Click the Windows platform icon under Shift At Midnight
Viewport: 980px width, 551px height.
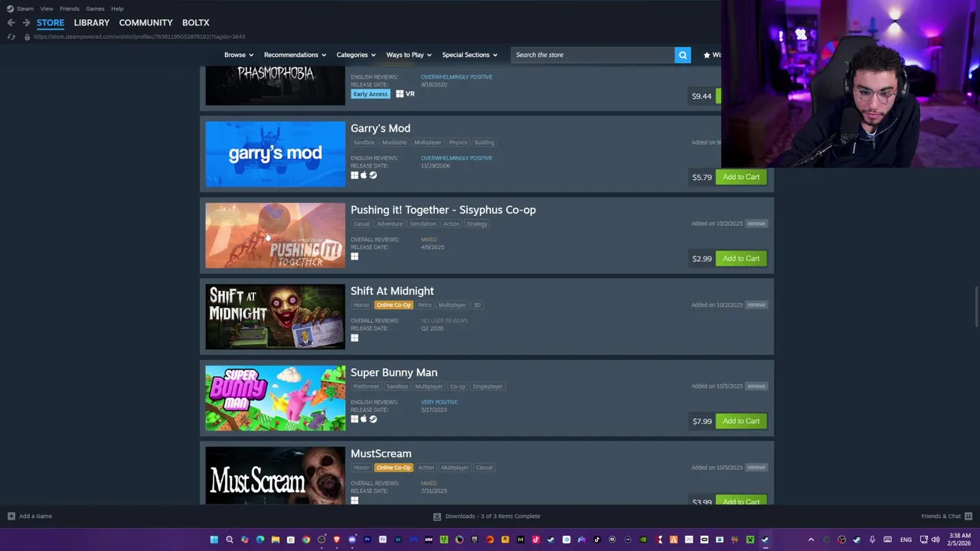click(x=354, y=337)
